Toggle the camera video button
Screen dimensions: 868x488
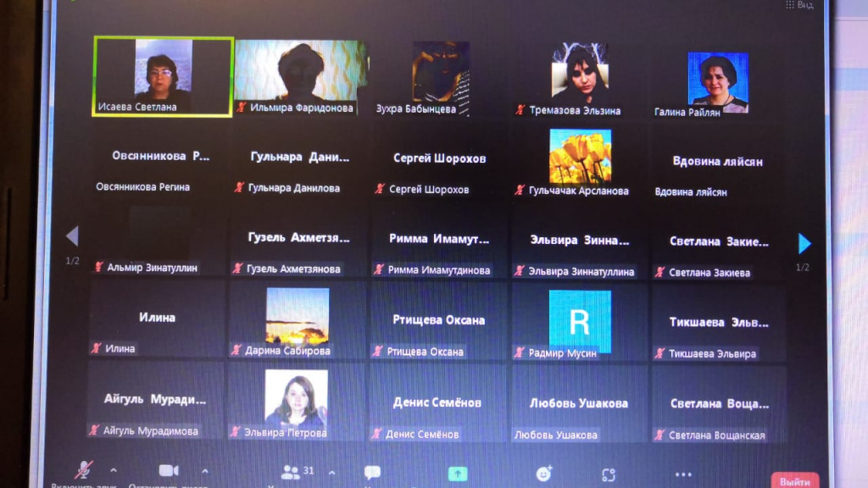point(168,470)
